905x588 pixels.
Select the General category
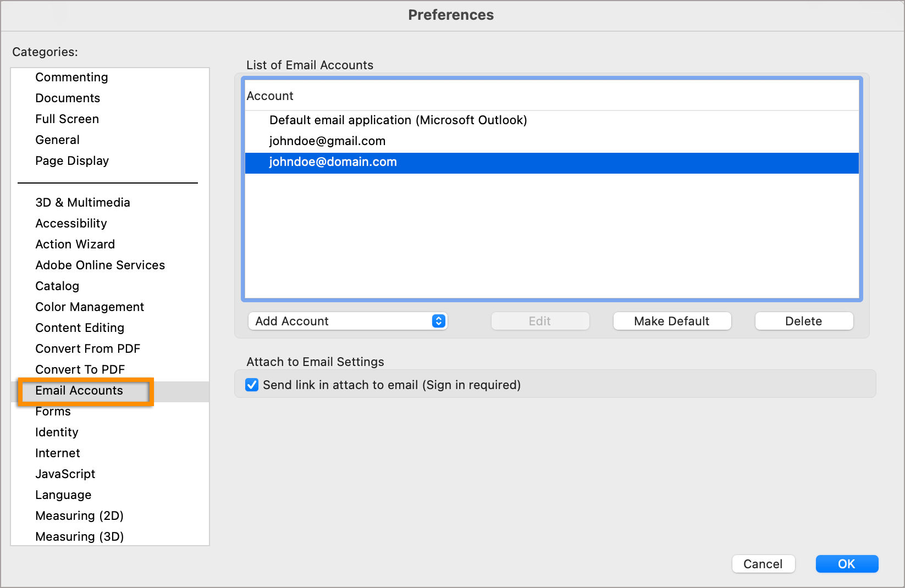click(57, 140)
